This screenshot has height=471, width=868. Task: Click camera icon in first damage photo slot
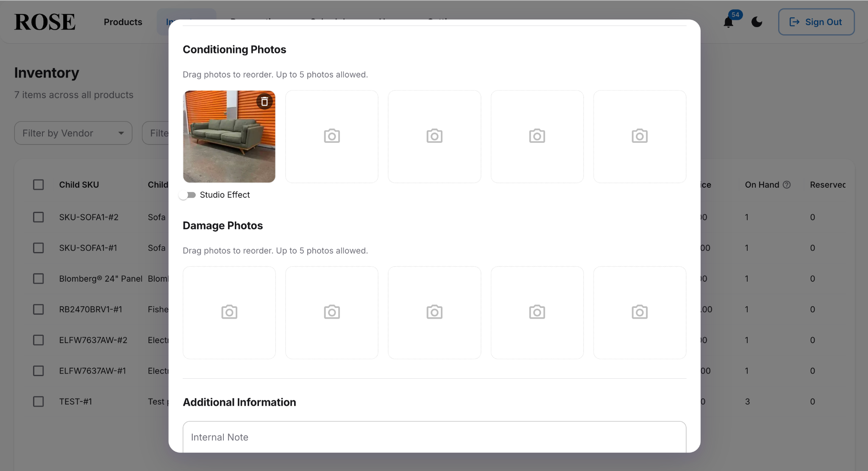point(229,312)
